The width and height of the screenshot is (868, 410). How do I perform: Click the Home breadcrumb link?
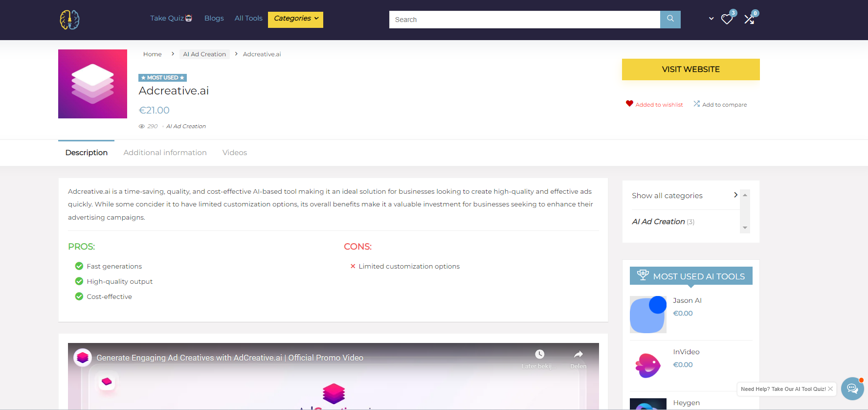coord(153,54)
